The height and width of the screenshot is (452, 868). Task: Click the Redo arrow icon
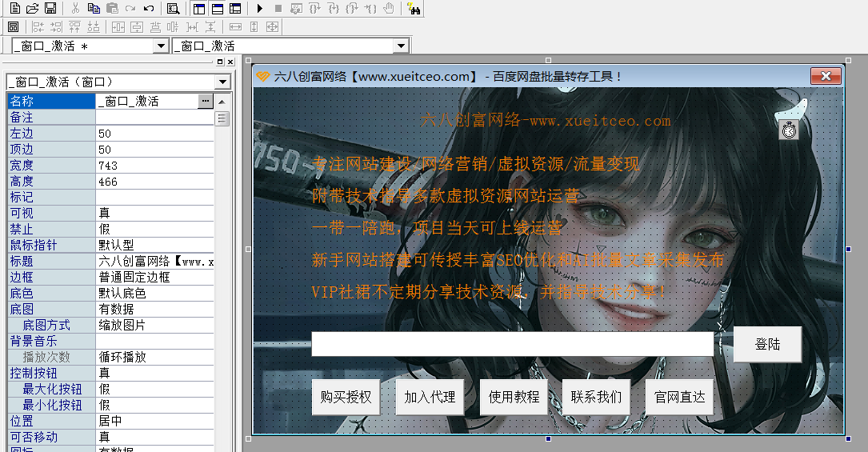click(x=130, y=8)
